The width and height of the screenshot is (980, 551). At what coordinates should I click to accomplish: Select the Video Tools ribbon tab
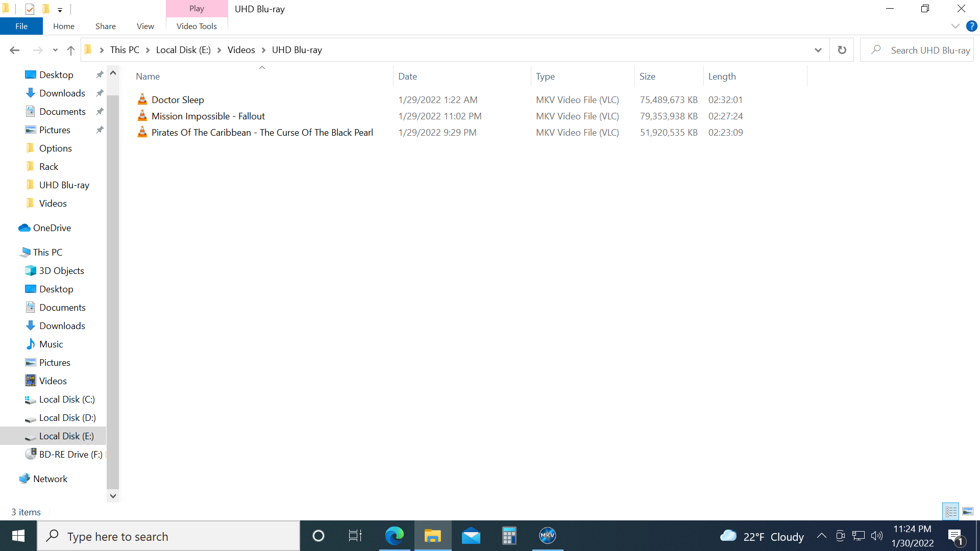[x=197, y=26]
